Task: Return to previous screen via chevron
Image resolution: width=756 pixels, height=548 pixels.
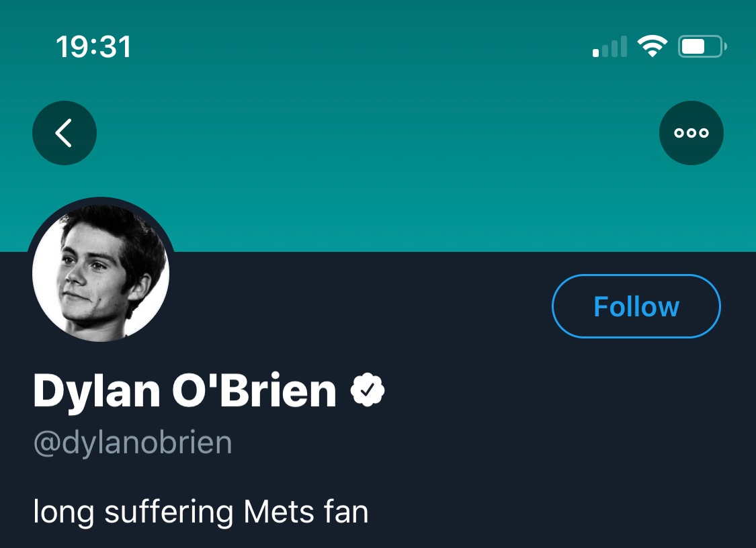Action: click(65, 133)
